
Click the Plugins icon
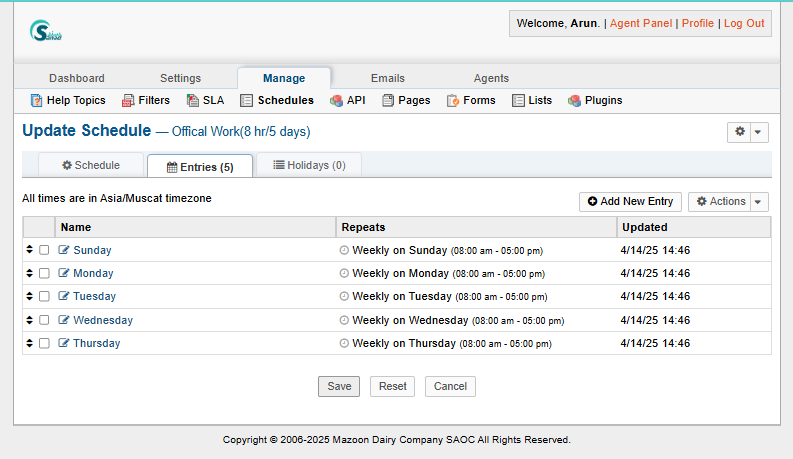pyautogui.click(x=575, y=100)
